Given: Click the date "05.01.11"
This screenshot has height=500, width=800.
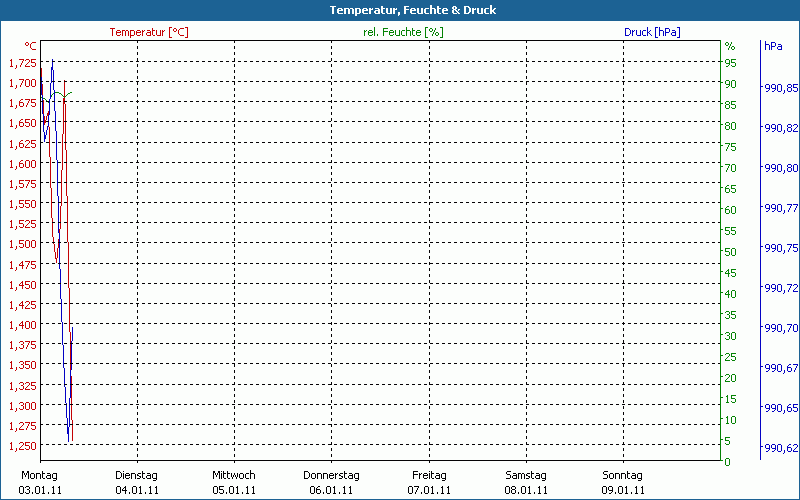Looking at the screenshot, I should point(234,490).
